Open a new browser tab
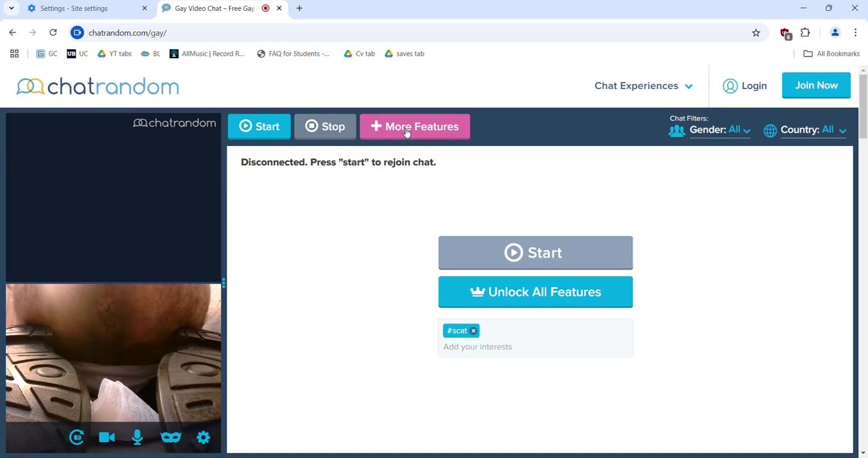868x458 pixels. (x=299, y=8)
